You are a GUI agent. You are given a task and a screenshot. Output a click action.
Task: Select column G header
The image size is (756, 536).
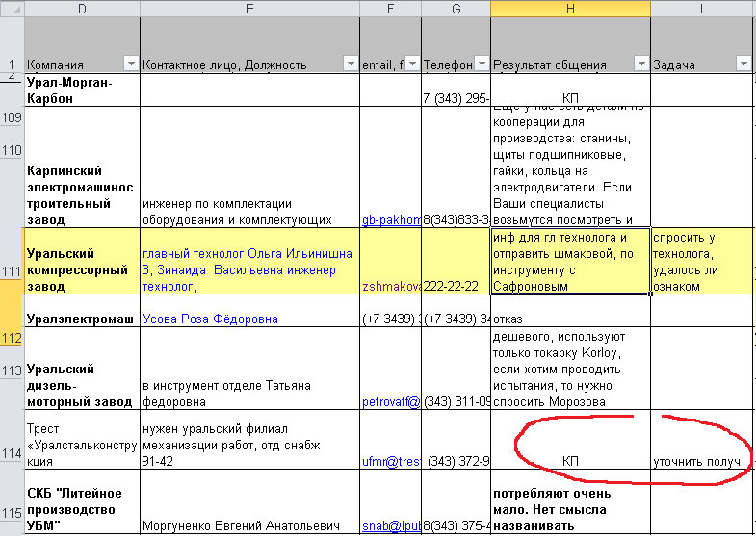[x=456, y=9]
